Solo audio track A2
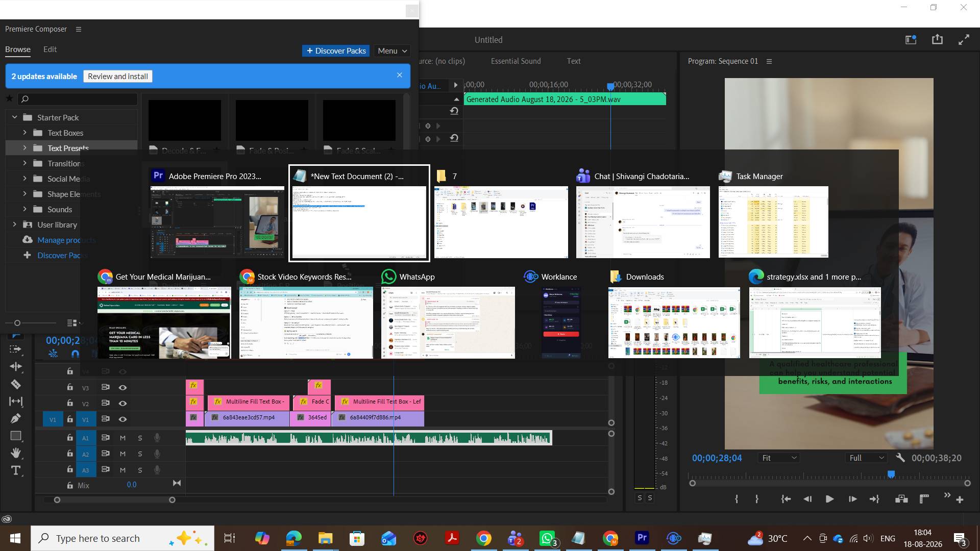This screenshot has height=551, width=980. pos(140,454)
